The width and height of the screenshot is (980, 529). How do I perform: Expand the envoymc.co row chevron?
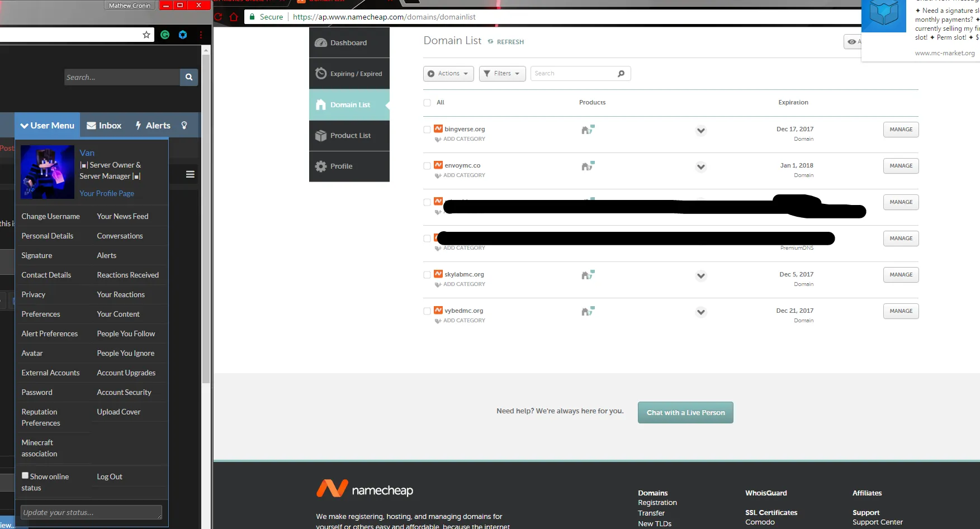coord(701,167)
